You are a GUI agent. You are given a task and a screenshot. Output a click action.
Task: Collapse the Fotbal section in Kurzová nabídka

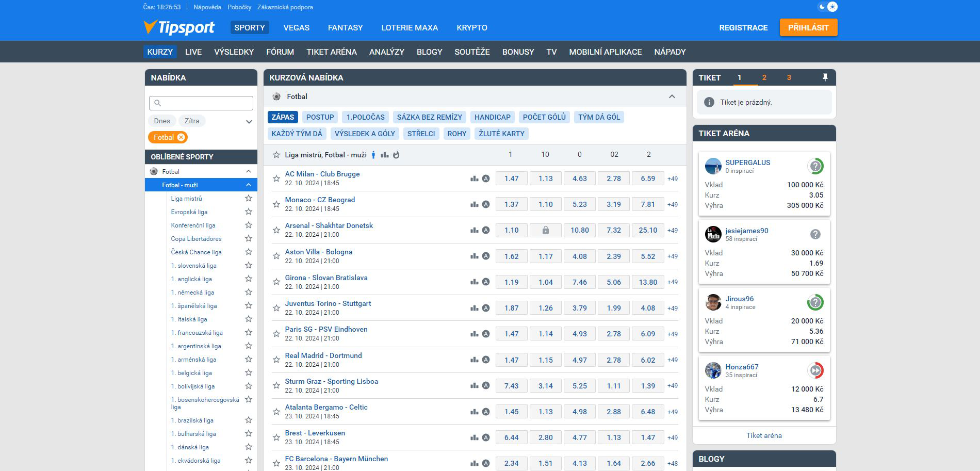coord(672,96)
